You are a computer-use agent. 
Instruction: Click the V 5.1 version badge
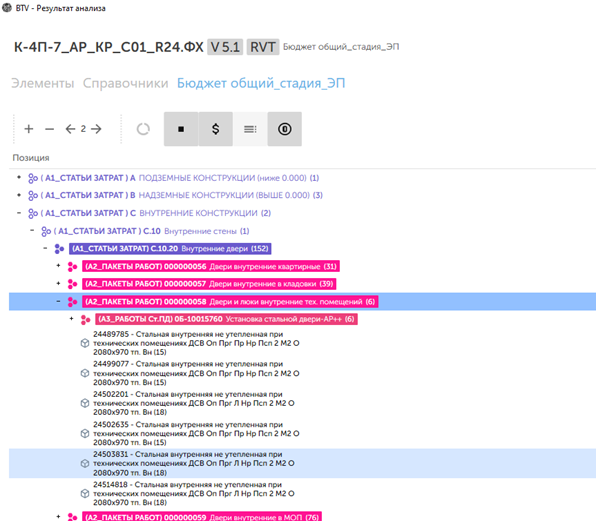pyautogui.click(x=225, y=47)
